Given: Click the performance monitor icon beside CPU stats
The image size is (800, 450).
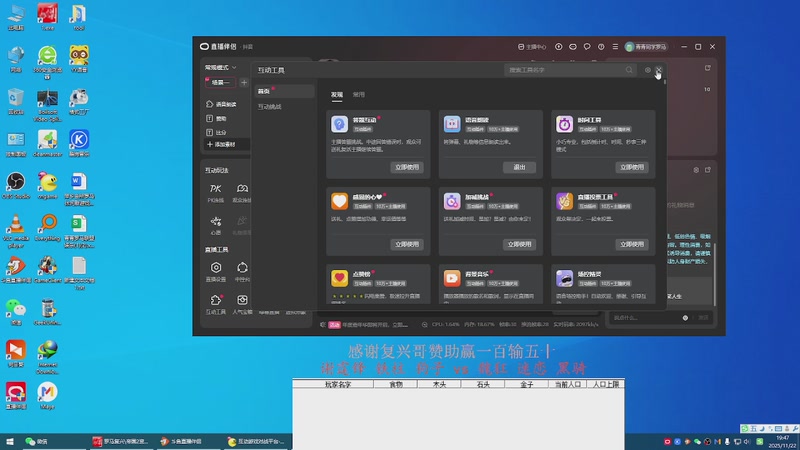Looking at the screenshot, I should pos(424,324).
